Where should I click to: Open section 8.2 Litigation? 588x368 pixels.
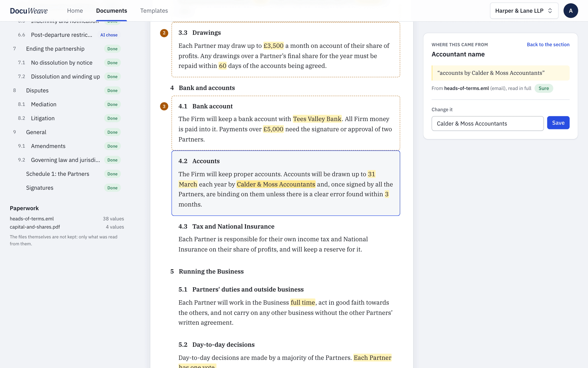click(67, 118)
